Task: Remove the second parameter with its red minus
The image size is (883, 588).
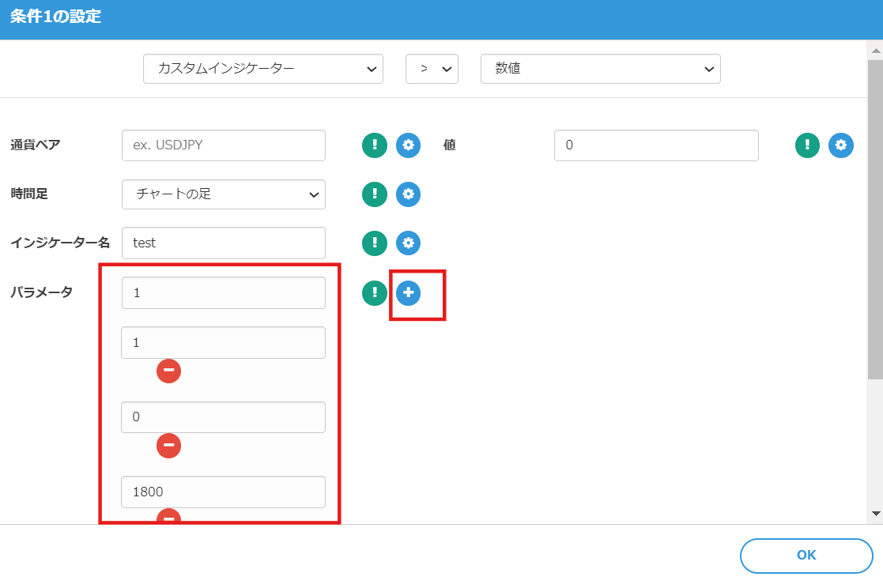Action: [x=168, y=371]
